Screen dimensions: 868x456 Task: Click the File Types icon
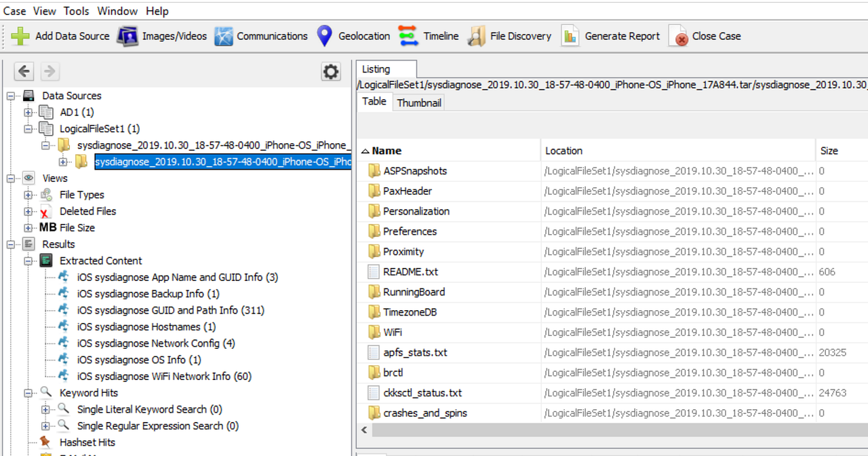click(x=46, y=195)
